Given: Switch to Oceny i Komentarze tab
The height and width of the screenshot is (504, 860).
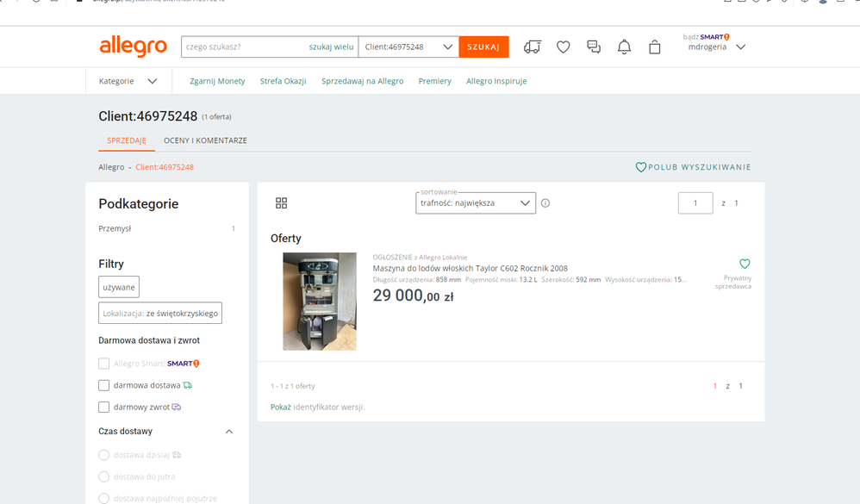Looking at the screenshot, I should [x=205, y=140].
